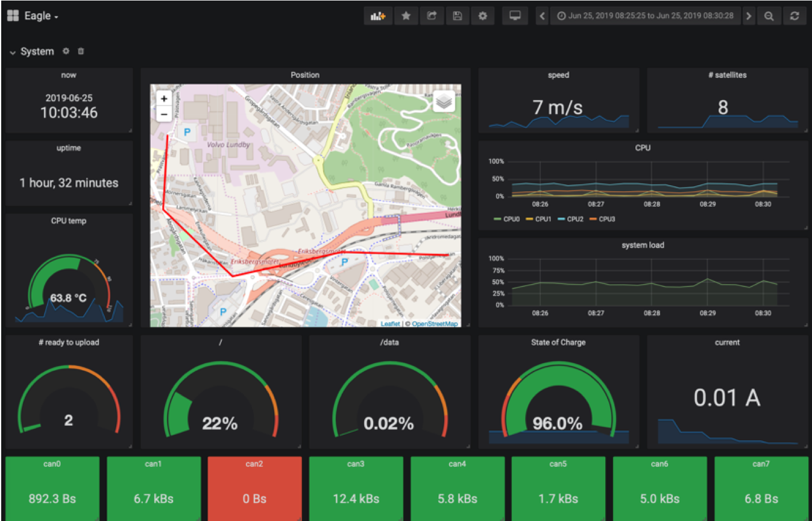812x521 pixels.
Task: Open the Leaflet attribution link
Action: coord(390,324)
